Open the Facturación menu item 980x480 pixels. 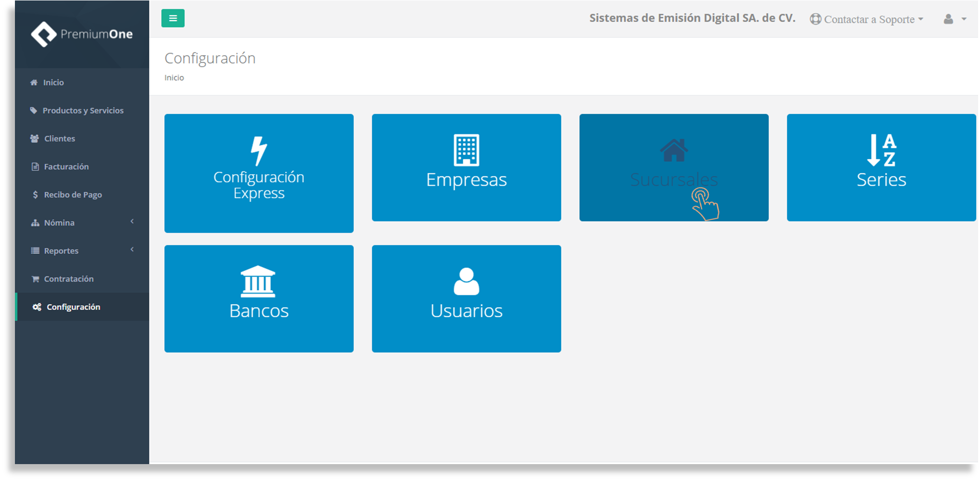pos(66,167)
